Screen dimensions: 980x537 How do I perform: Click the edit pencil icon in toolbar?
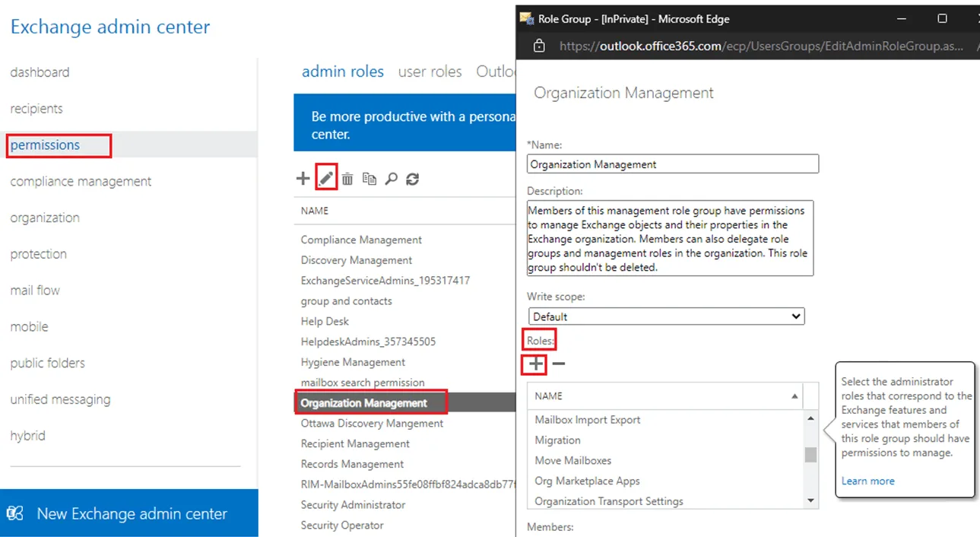pyautogui.click(x=325, y=179)
